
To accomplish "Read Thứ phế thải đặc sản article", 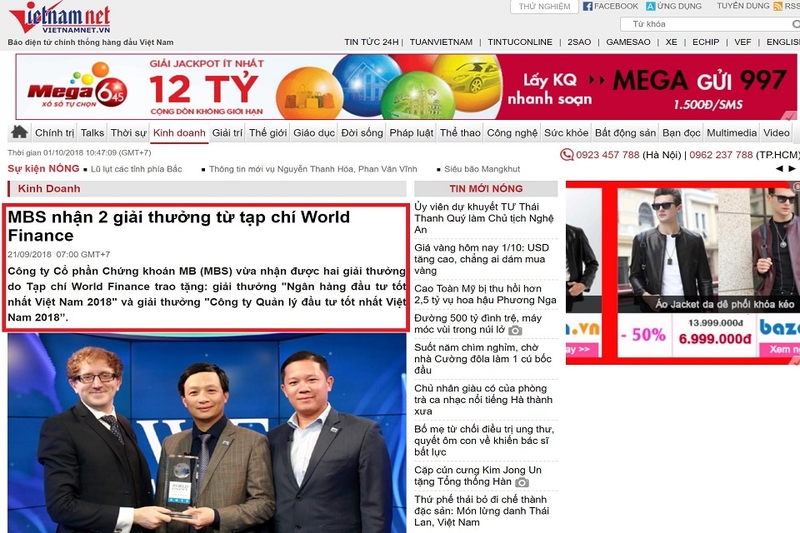I will click(482, 511).
